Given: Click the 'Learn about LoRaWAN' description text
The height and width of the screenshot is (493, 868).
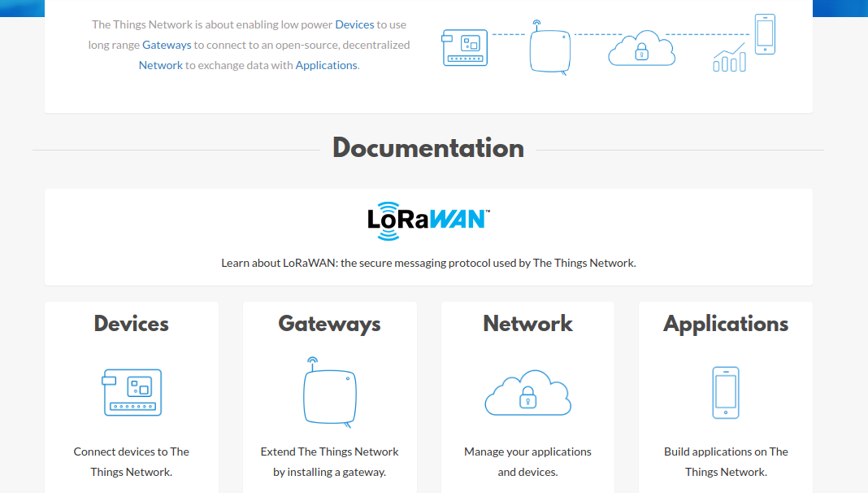Looking at the screenshot, I should pos(428,263).
